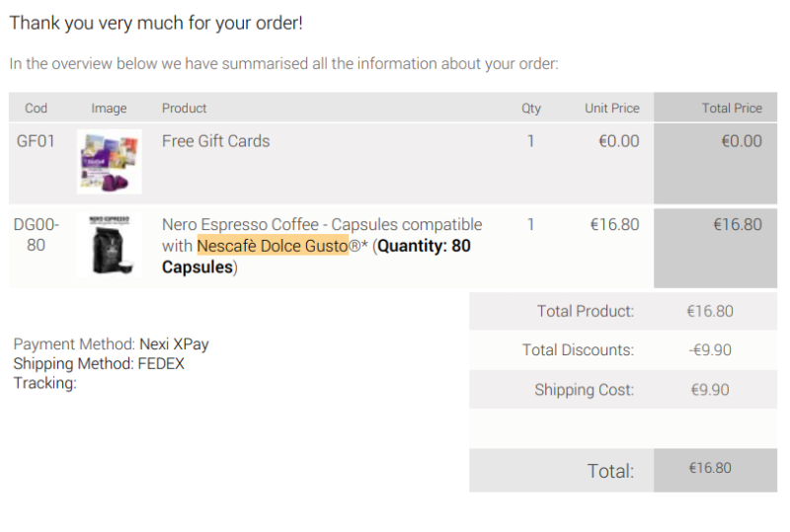Select the highlighted Nescafè Dolce Gusto text
790x532 pixels.
click(273, 246)
